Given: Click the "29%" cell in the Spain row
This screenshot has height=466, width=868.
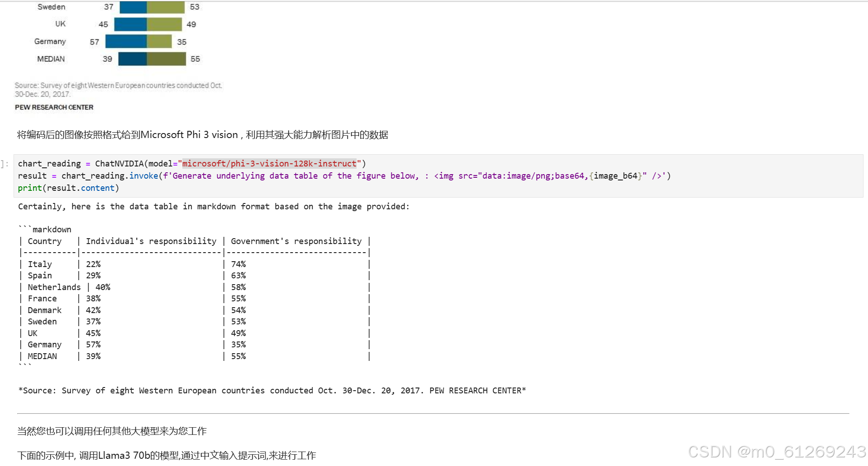Looking at the screenshot, I should pos(93,276).
